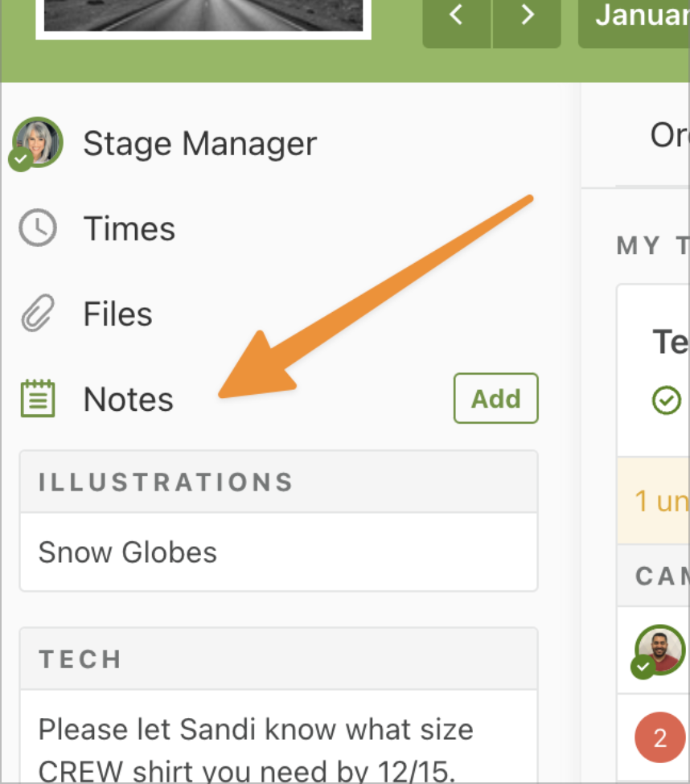Image resolution: width=690 pixels, height=784 pixels.
Task: Click the circled checkmark icon in the task card
Action: coord(667,400)
